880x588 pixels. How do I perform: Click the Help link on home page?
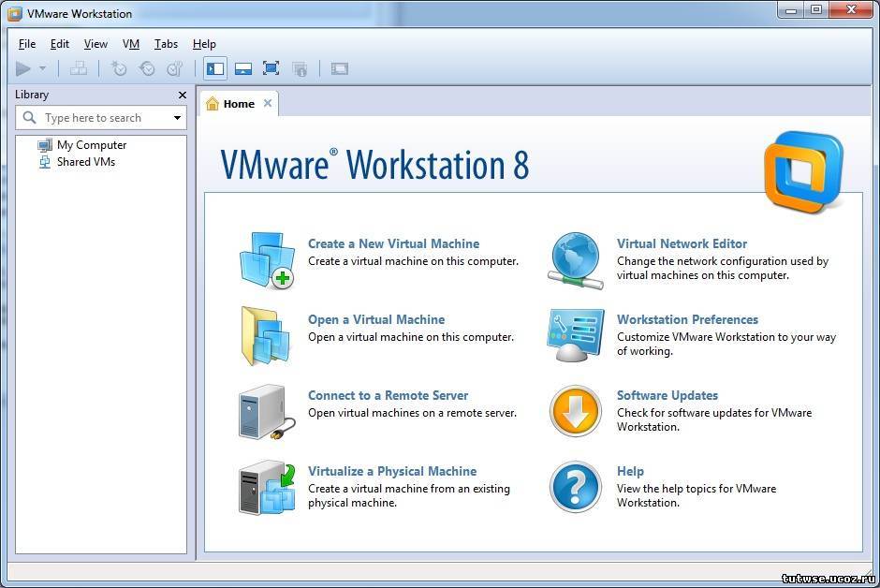pyautogui.click(x=630, y=471)
